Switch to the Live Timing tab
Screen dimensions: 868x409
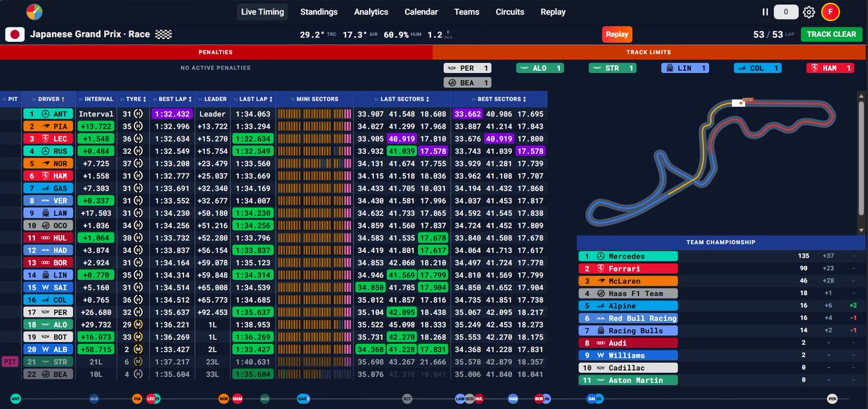point(263,12)
